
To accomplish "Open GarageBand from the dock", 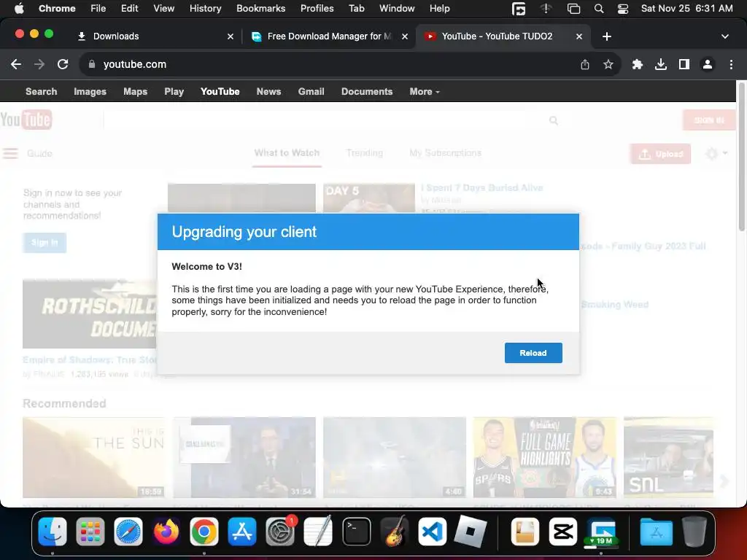I will [x=395, y=532].
